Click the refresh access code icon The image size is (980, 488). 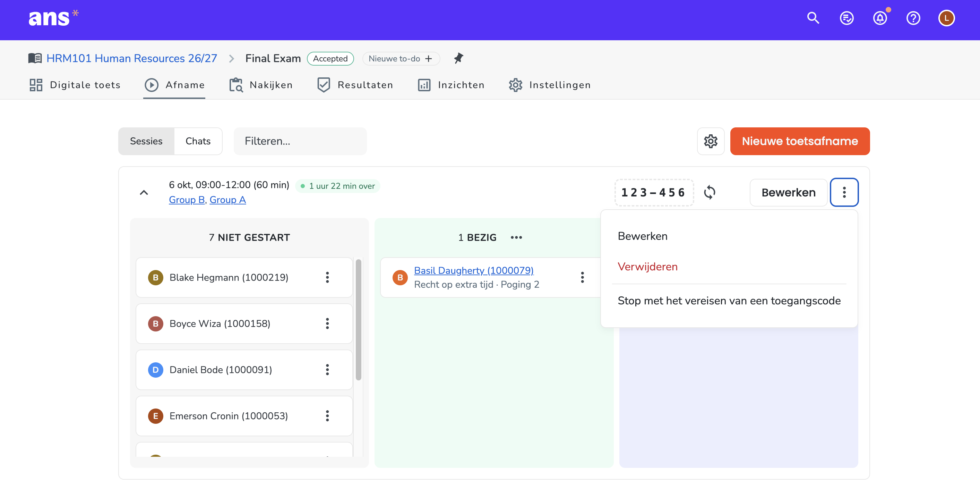(x=710, y=192)
